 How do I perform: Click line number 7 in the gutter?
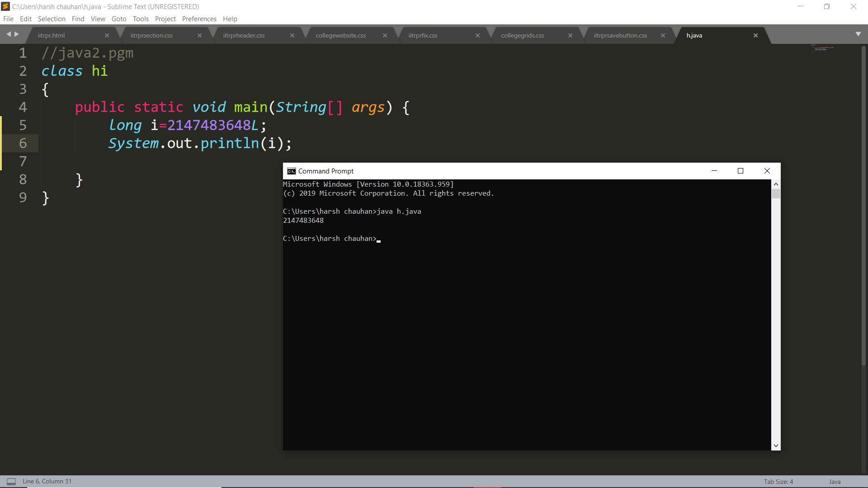23,161
